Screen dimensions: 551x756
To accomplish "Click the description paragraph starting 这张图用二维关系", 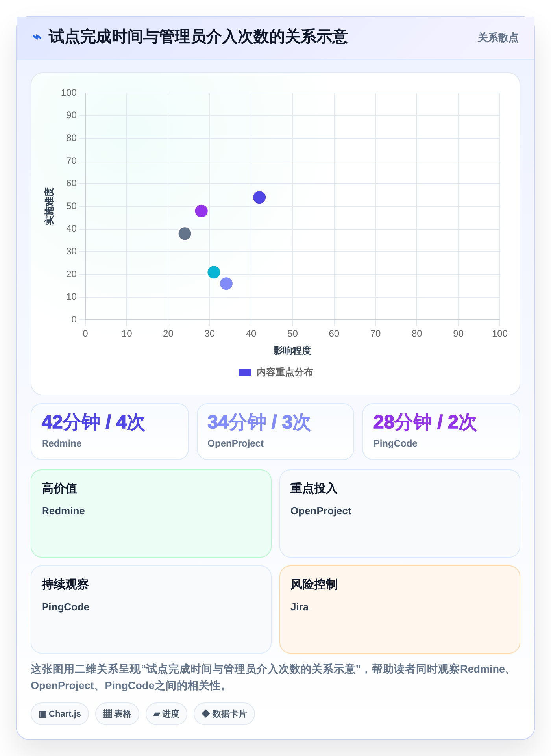I will tap(272, 677).
